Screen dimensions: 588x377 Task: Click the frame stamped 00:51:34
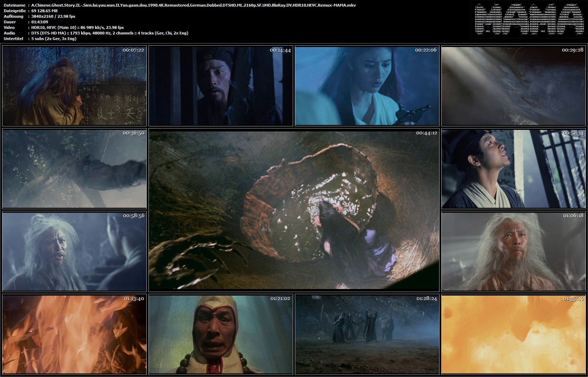pyautogui.click(x=513, y=168)
